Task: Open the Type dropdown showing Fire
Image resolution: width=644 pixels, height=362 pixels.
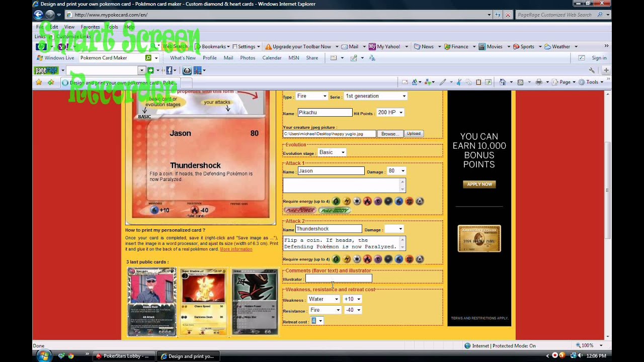Action: (x=311, y=96)
